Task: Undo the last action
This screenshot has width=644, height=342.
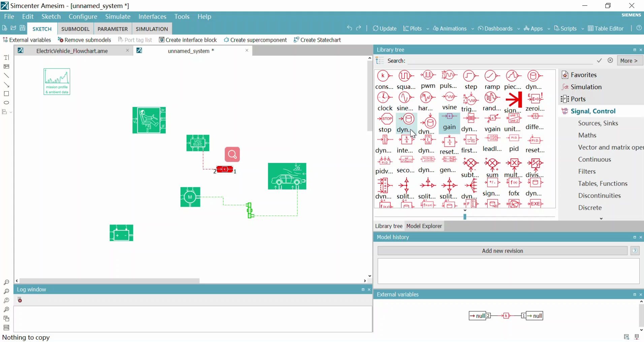Action: click(349, 28)
